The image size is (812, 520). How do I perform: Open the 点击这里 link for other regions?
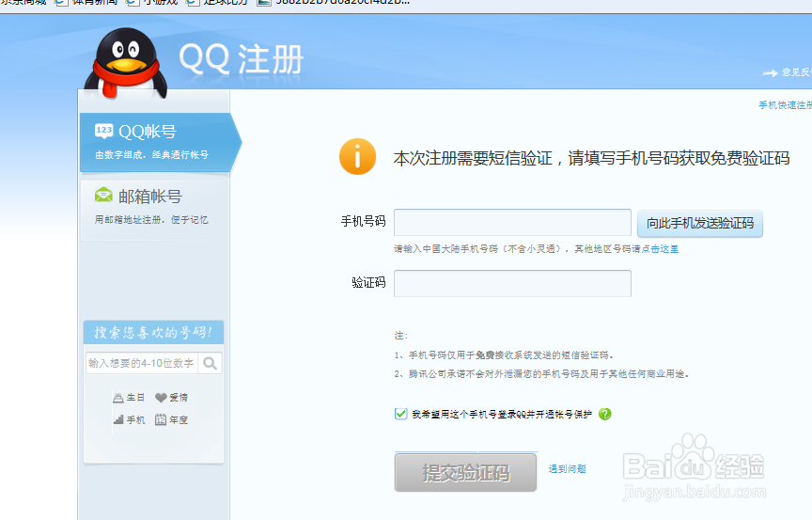pyautogui.click(x=660, y=249)
